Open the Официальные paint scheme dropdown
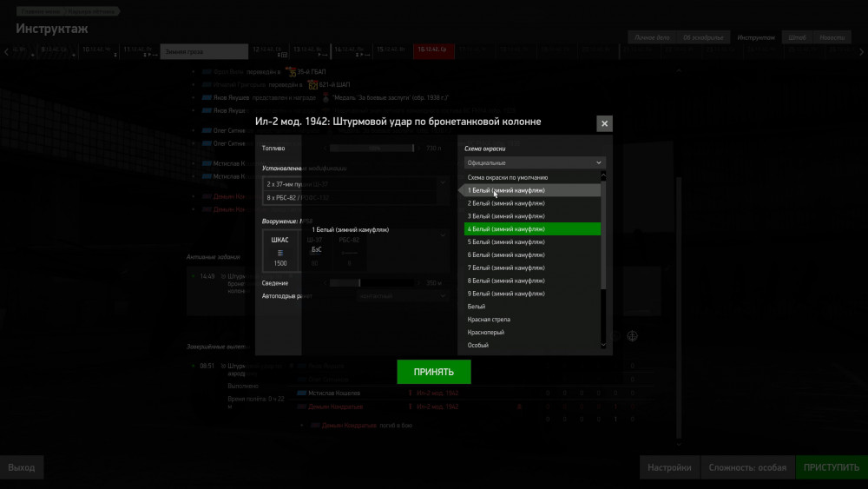Image resolution: width=868 pixels, height=489 pixels. tap(534, 162)
